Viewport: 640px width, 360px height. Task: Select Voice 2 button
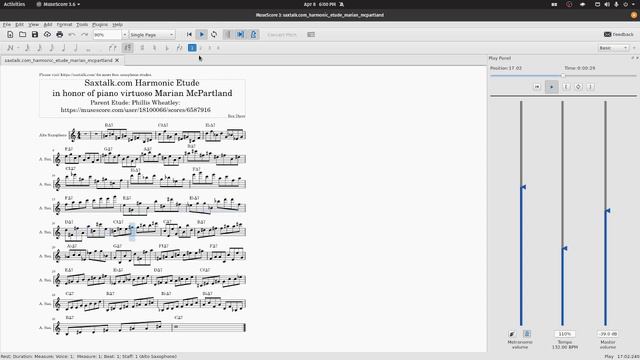click(x=201, y=48)
